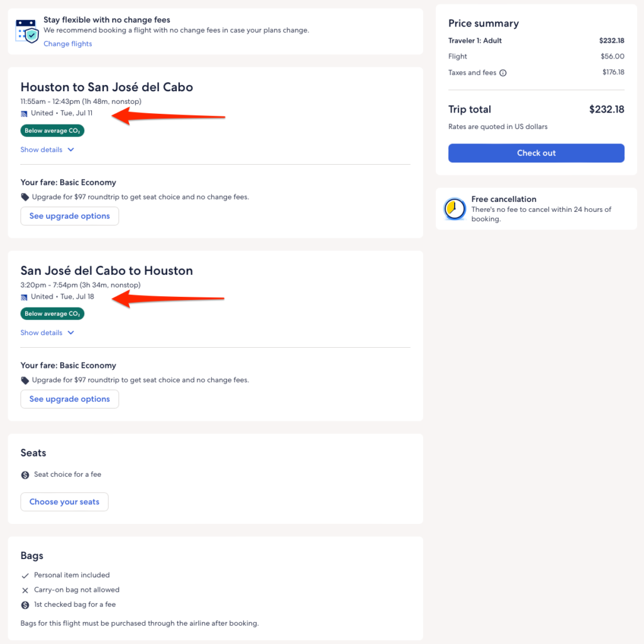Open upgrade options for the outbound flight
644x644 pixels.
tap(70, 216)
